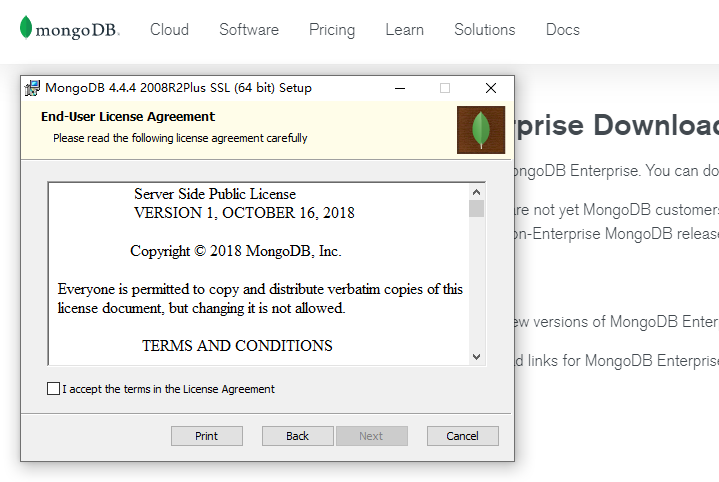This screenshot has height=482, width=719.
Task: Click the license text scroll down arrow
Action: [x=476, y=357]
